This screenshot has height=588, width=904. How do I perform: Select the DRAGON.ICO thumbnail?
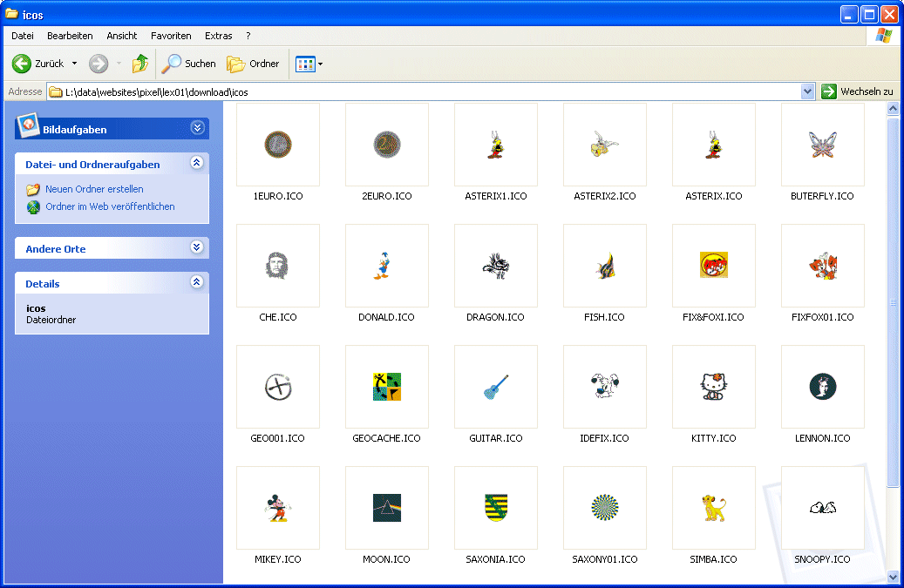coord(496,266)
